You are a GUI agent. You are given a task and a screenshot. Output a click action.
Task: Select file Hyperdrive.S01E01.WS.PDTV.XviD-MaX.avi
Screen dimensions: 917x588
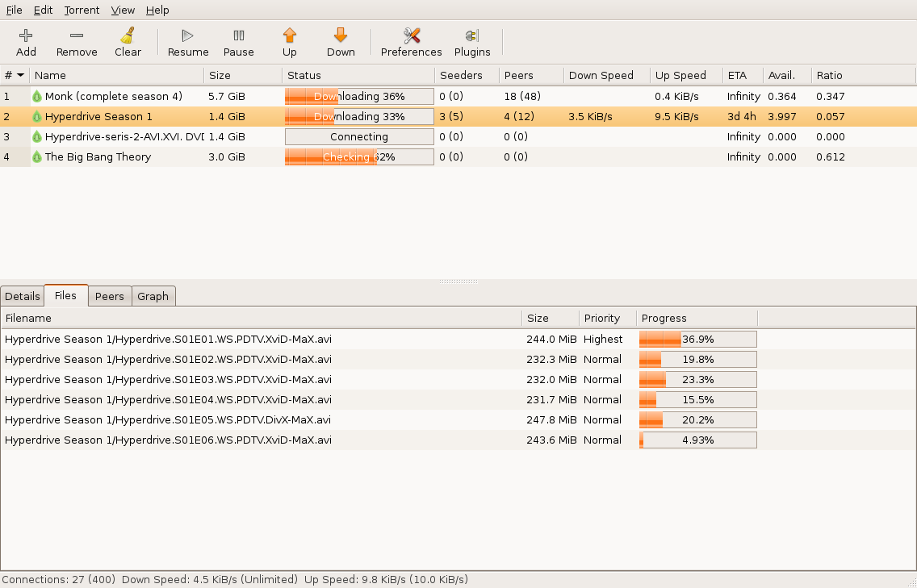[x=168, y=339]
